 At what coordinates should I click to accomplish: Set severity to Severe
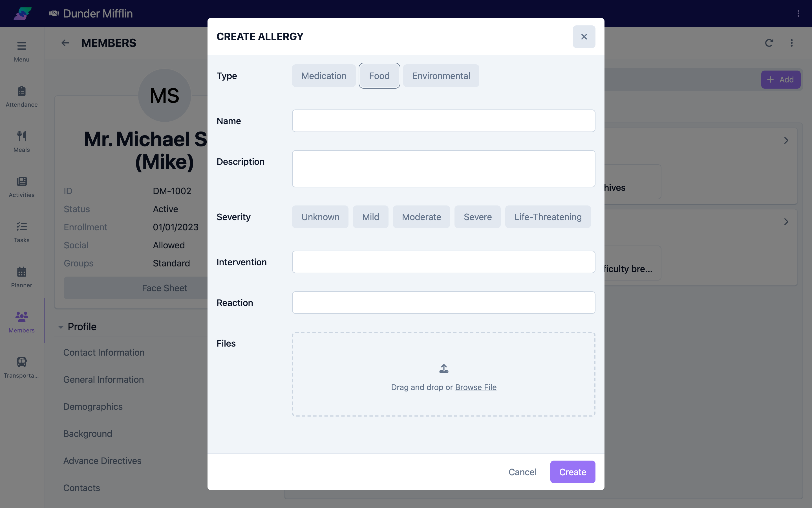pos(477,217)
